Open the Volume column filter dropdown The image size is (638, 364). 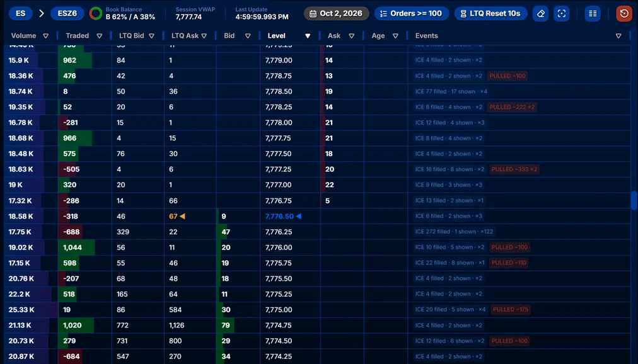tap(45, 36)
